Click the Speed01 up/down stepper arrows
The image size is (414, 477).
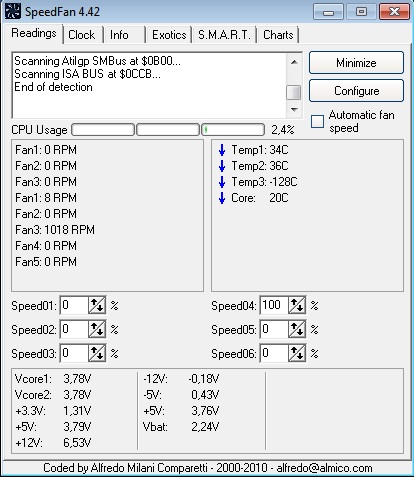pos(97,305)
